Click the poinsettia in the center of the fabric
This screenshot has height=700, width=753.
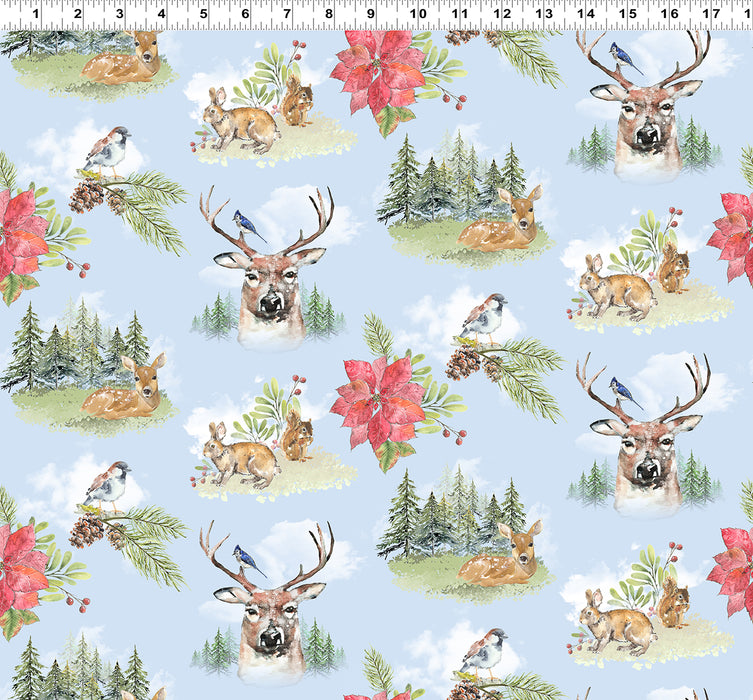380,405
